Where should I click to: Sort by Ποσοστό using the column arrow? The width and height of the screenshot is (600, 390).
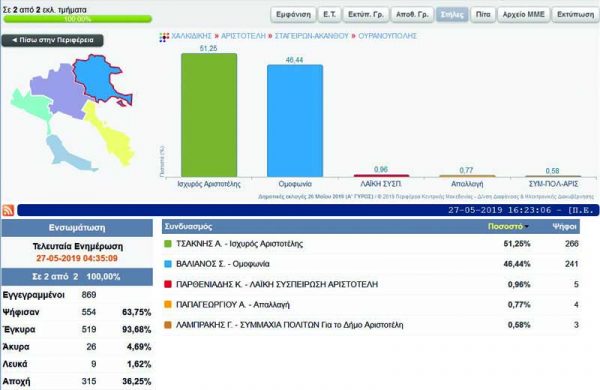pyautogui.click(x=527, y=227)
